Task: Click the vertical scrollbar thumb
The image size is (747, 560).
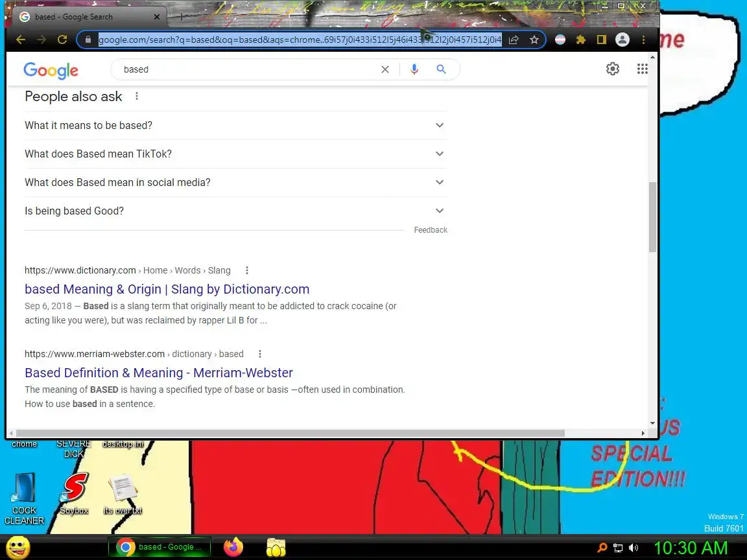Action: (653, 216)
